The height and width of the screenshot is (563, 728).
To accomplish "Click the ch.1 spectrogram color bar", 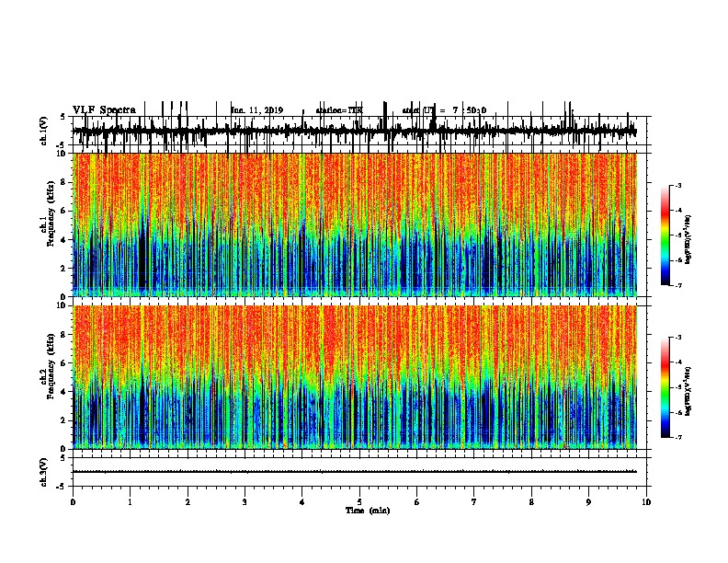I will click(x=665, y=236).
